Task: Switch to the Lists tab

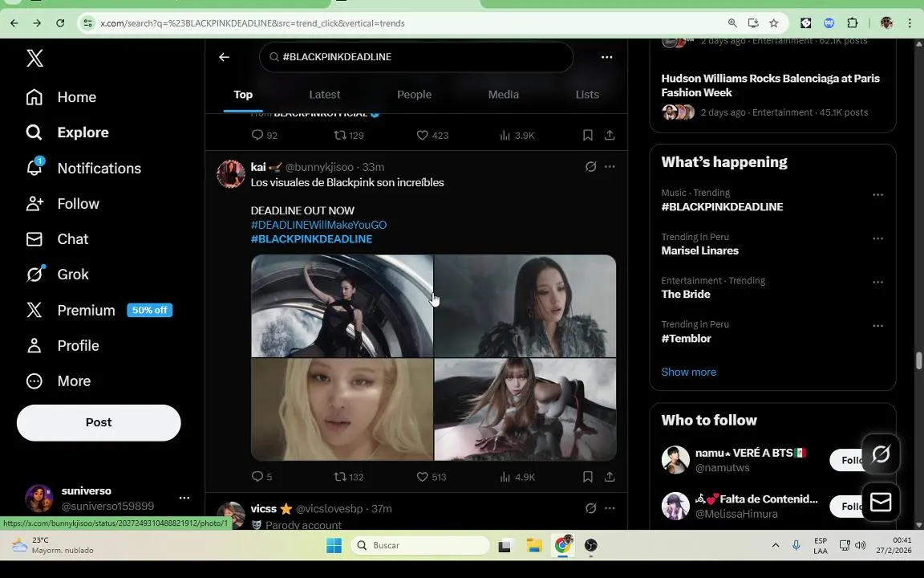Action: [x=587, y=95]
